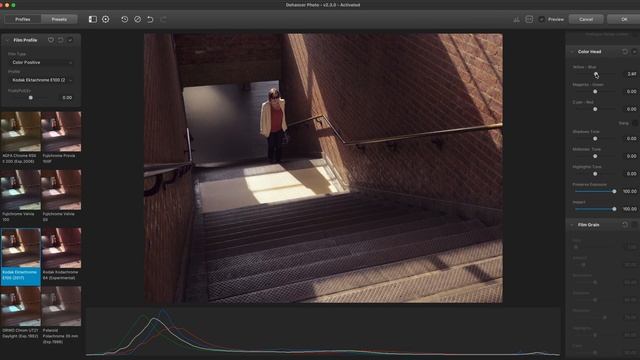Click the Yellow-Blue slider handle
Screen dimensions: 640x360
(596, 74)
